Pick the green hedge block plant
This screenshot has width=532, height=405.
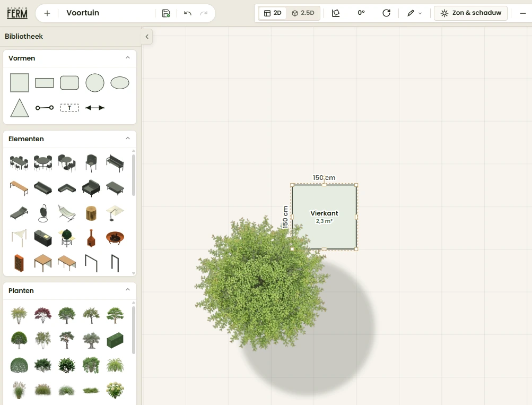click(115, 340)
